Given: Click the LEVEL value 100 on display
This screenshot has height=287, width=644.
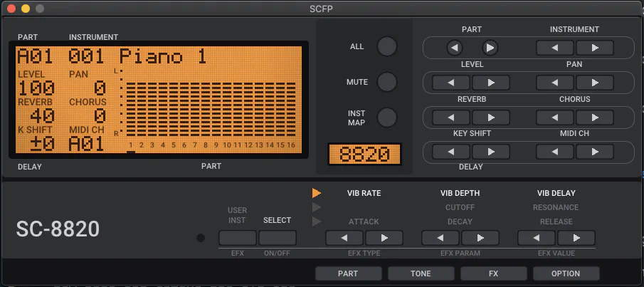Looking at the screenshot, I should (36, 88).
